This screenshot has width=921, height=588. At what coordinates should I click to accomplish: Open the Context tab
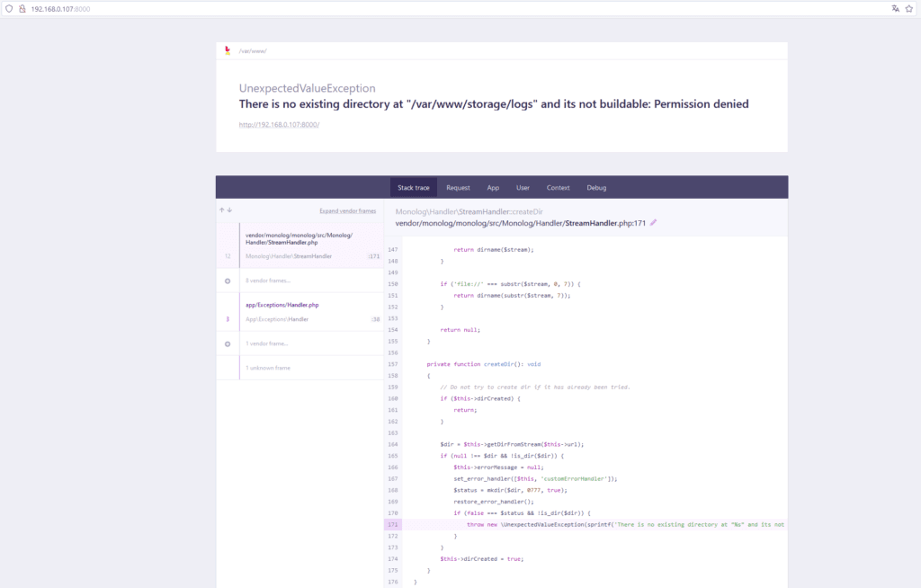point(558,188)
